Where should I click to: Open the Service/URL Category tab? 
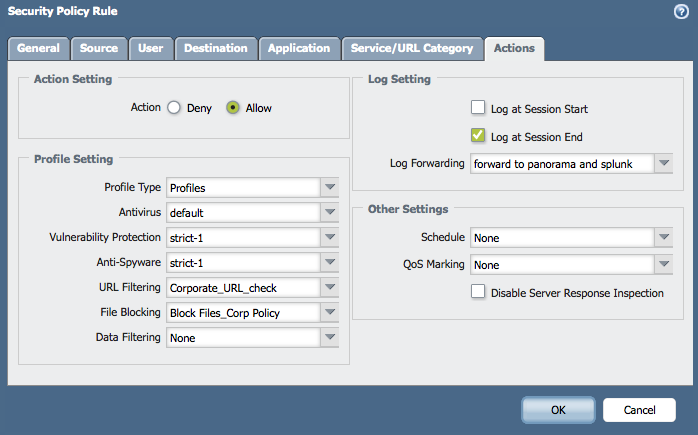click(411, 48)
